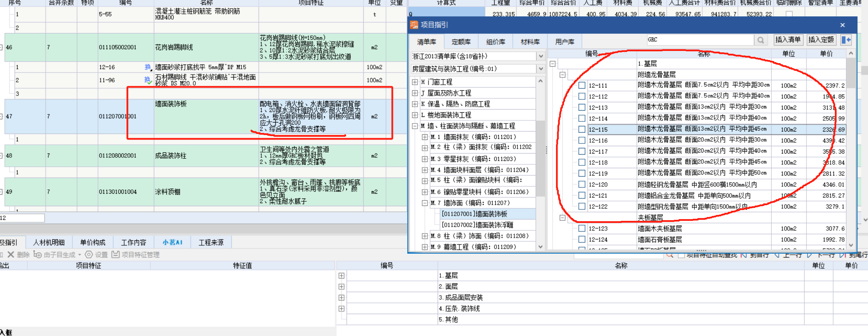
Task: Expand the J 屋面及防水工程 node
Action: tap(415, 93)
